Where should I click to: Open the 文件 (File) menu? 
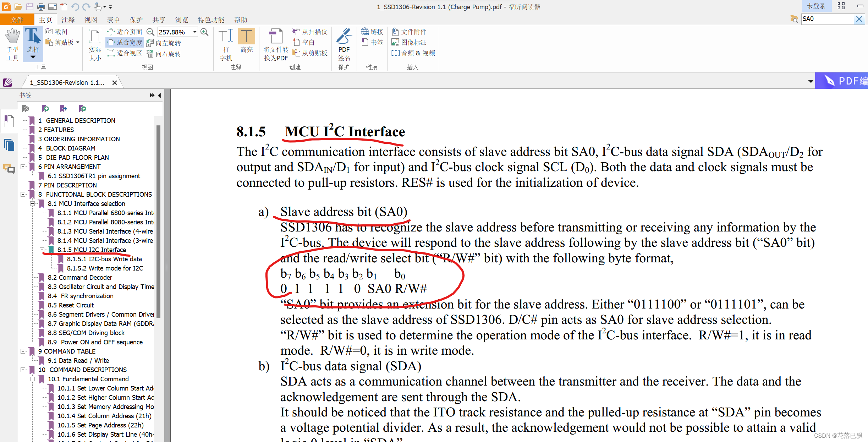click(x=17, y=20)
